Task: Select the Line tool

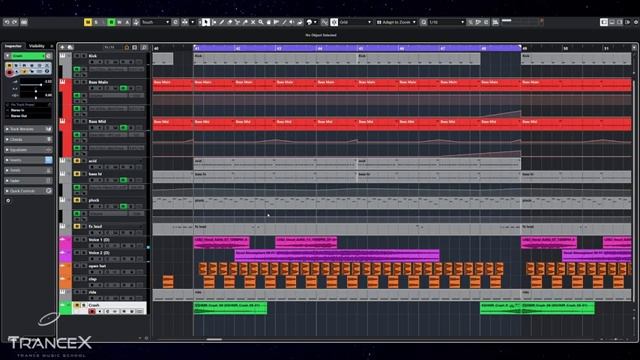Action: tap(284, 22)
